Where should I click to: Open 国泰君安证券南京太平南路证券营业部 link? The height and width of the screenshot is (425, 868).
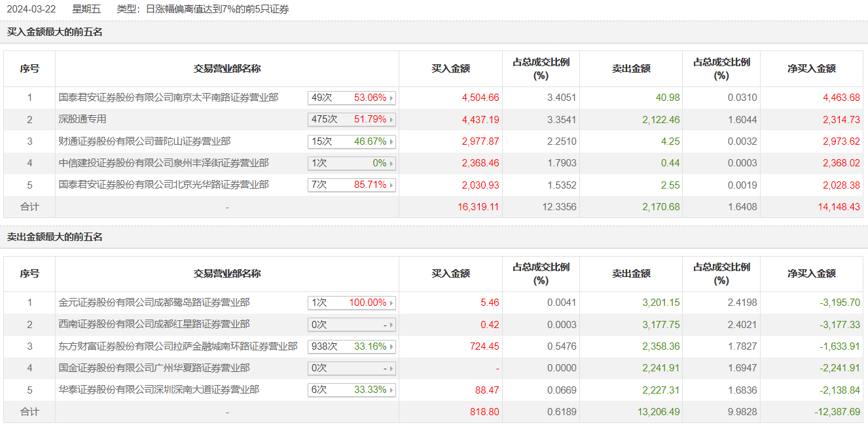[168, 98]
